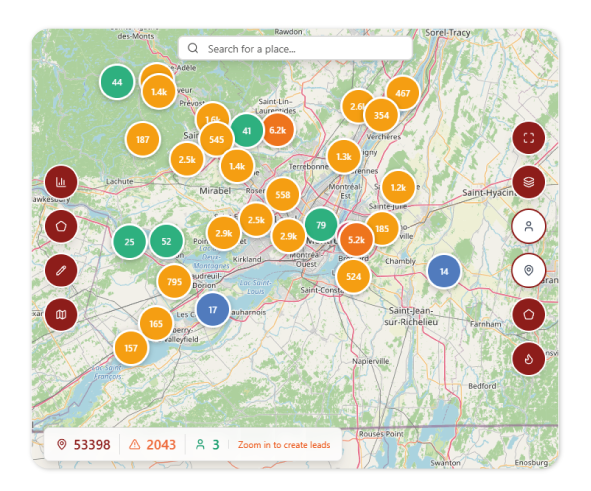Open the 1.2k cluster marker
The image size is (591, 491).
(x=398, y=187)
